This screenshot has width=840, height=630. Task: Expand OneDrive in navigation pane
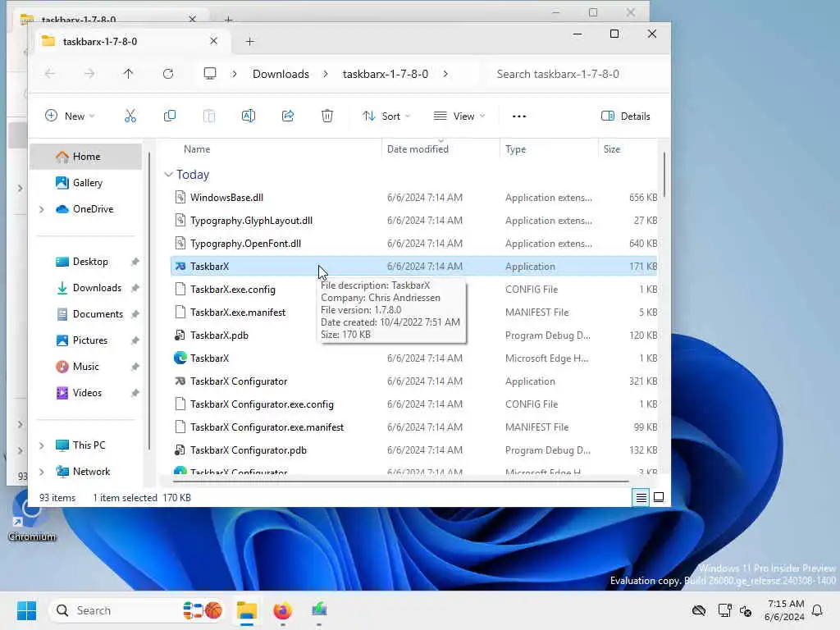(41, 209)
